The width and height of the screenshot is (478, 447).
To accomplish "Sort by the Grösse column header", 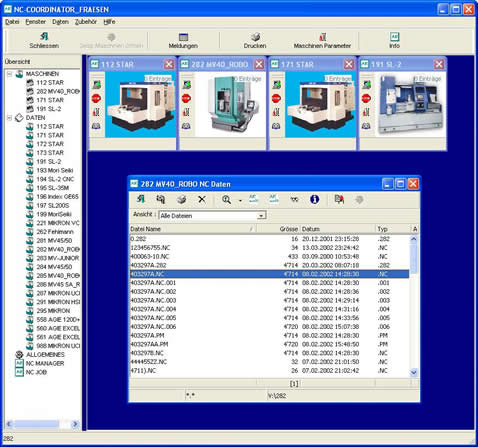I will [278, 229].
